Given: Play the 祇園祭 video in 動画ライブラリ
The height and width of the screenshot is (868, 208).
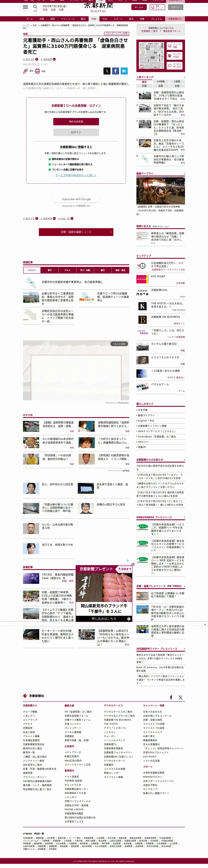Looking at the screenshot, I should (x=161, y=191).
